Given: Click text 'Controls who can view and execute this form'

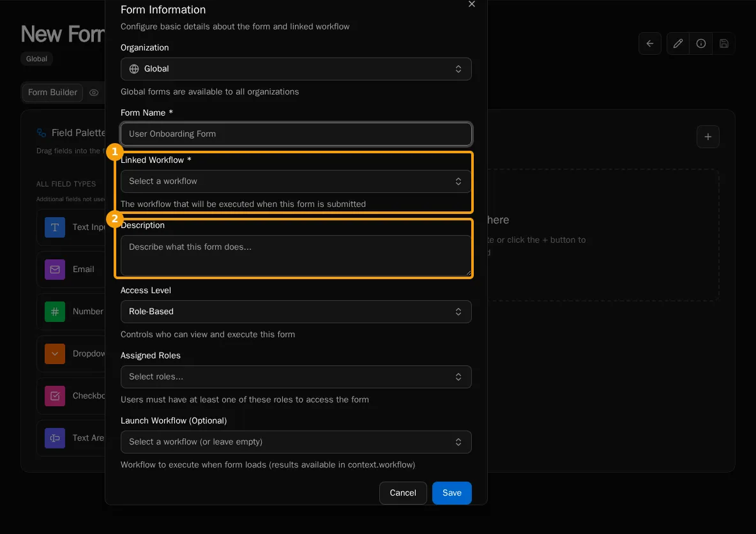Looking at the screenshot, I should (208, 334).
